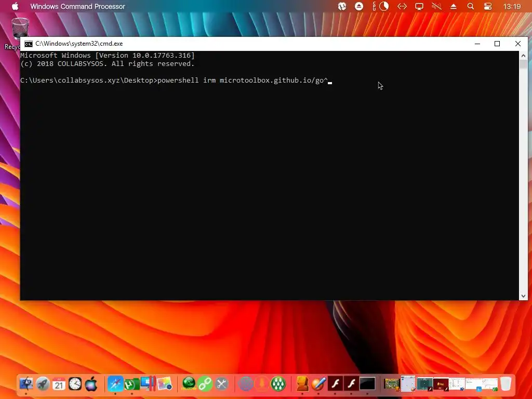This screenshot has height=399, width=532.
Task: Click the cmd.exe title bar icon
Action: point(29,44)
